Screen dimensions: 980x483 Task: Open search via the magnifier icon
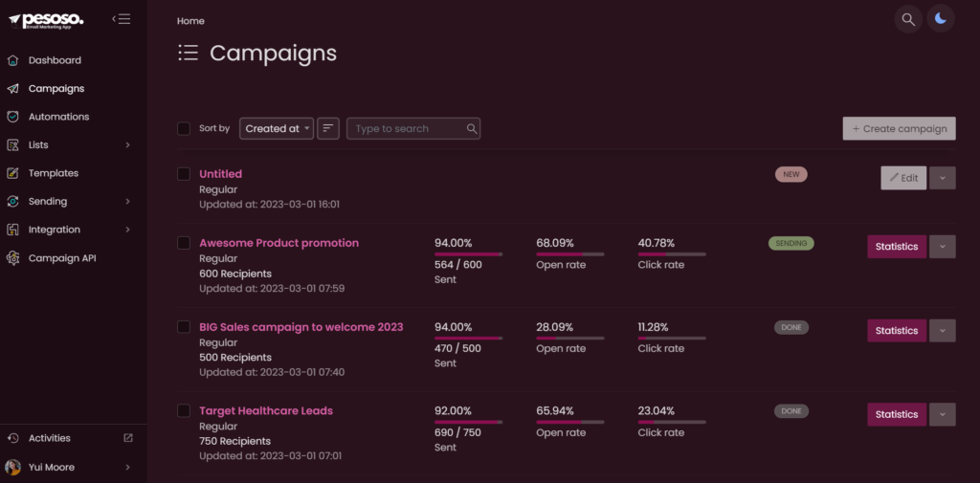click(x=908, y=19)
